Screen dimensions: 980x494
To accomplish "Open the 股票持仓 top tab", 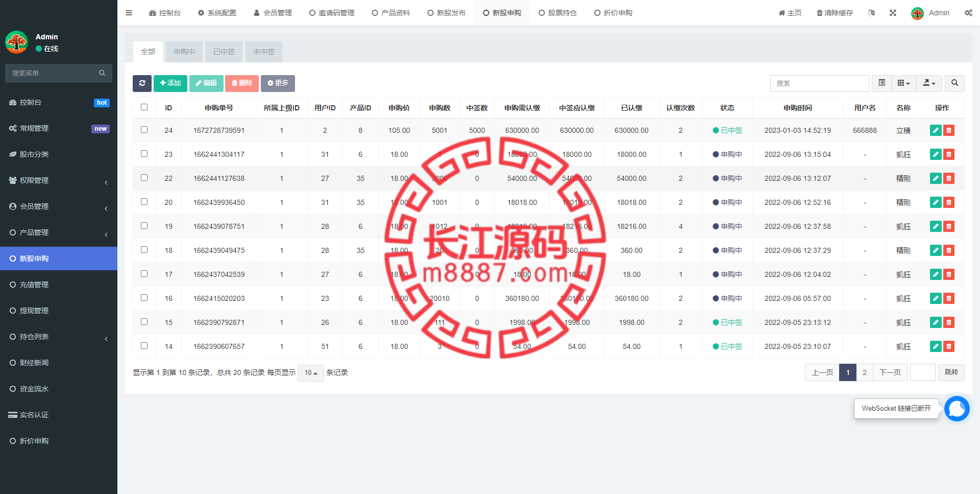I will tap(558, 13).
